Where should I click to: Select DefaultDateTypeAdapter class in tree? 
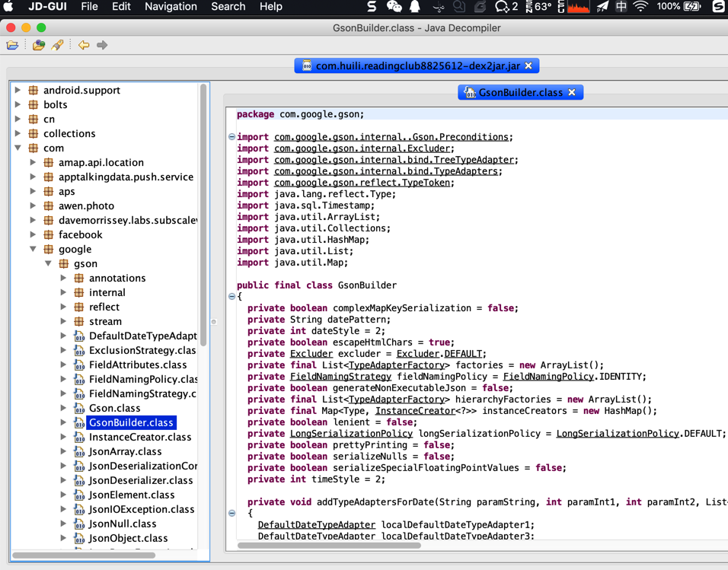click(x=143, y=336)
